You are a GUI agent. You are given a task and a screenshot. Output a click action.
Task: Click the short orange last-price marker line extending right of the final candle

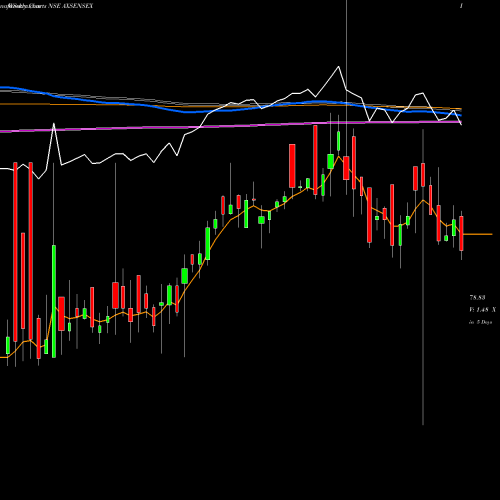[478, 234]
